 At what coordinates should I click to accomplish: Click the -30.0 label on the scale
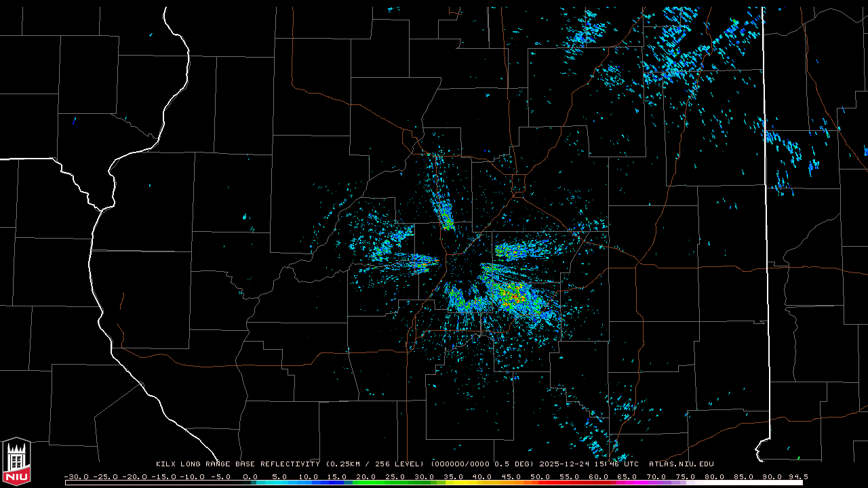click(76, 476)
